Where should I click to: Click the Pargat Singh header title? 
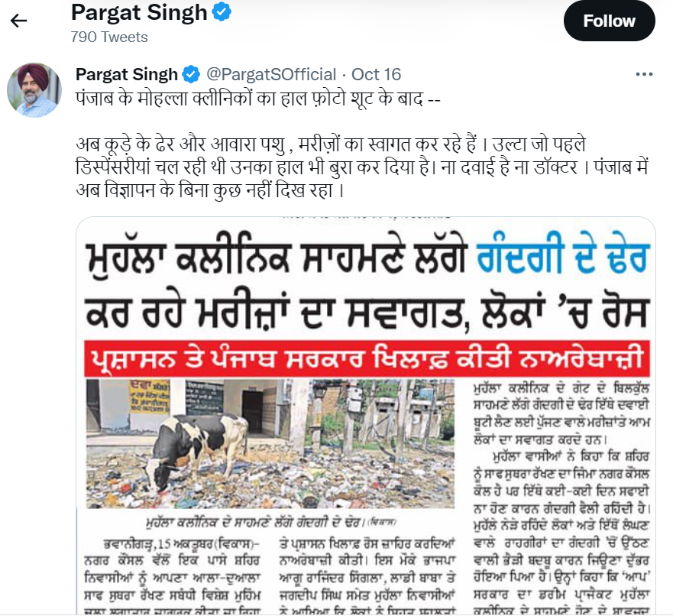(139, 12)
